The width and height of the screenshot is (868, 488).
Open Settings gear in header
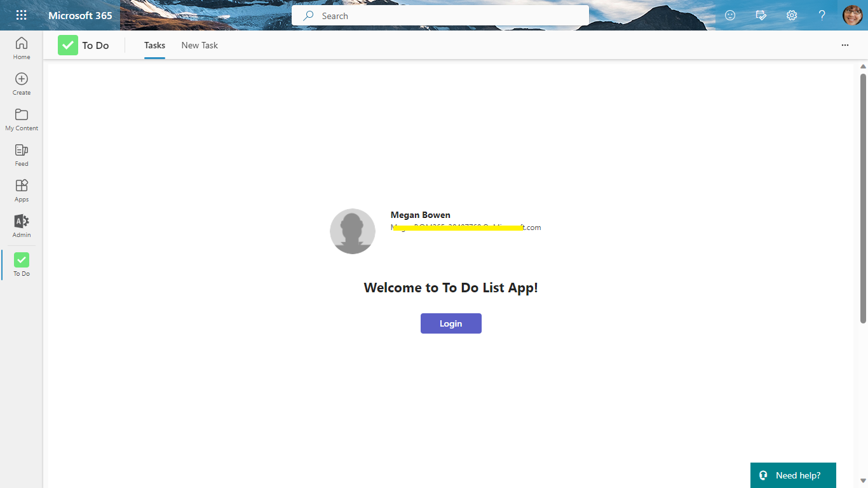click(791, 15)
